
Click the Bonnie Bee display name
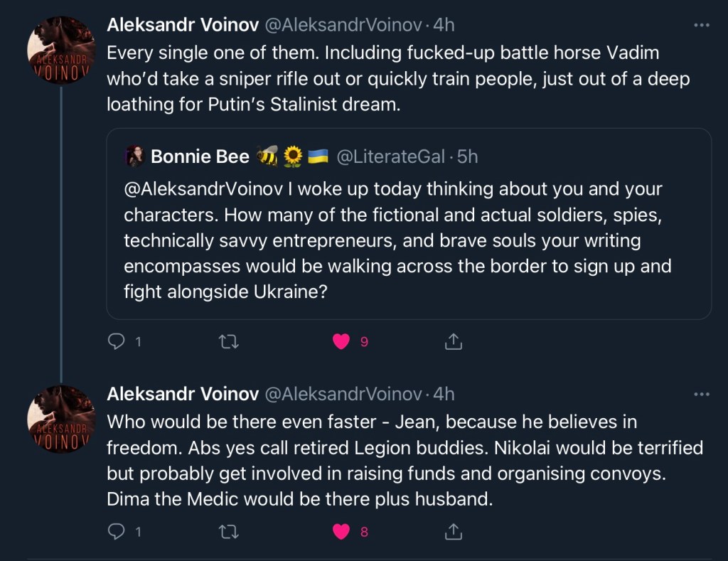click(x=200, y=156)
